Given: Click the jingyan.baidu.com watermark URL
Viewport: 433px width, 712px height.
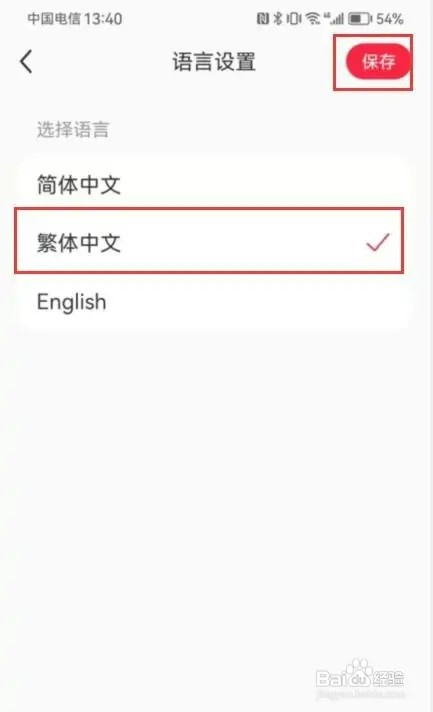Looking at the screenshot, I should (x=360, y=694).
